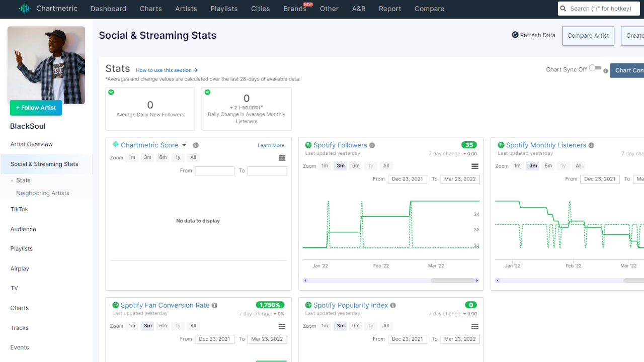Click Spotify icon of Popularity Index chart
This screenshot has height=362, width=644.
coord(308,305)
